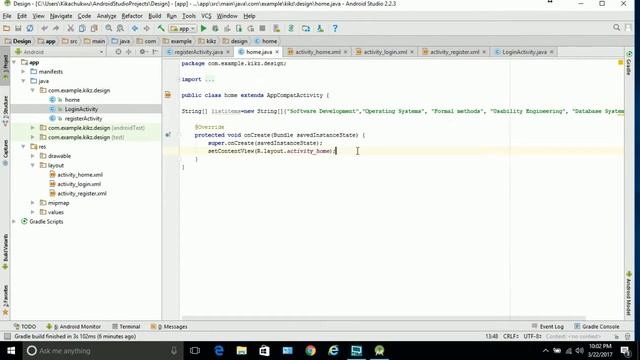
Task: Open the Event Log panel
Action: 548,327
